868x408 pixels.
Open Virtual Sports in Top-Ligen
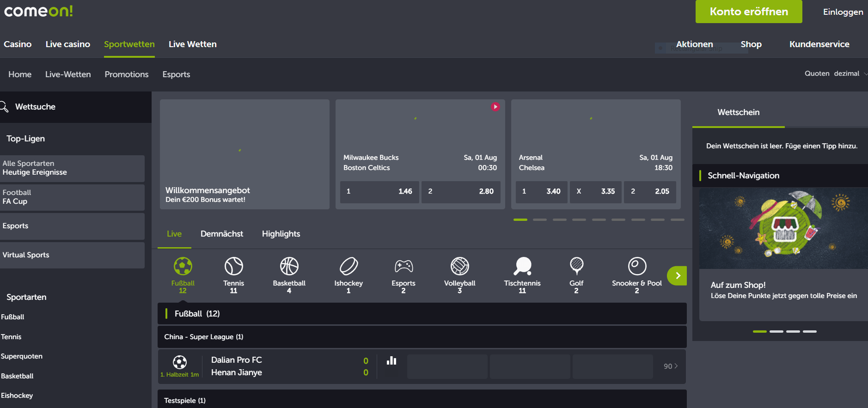pyautogui.click(x=72, y=255)
